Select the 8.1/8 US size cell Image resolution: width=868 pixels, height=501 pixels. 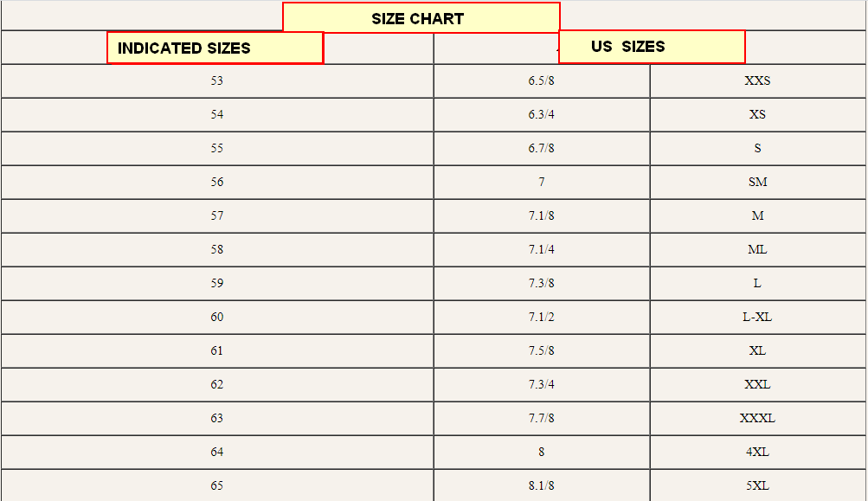[x=541, y=486]
